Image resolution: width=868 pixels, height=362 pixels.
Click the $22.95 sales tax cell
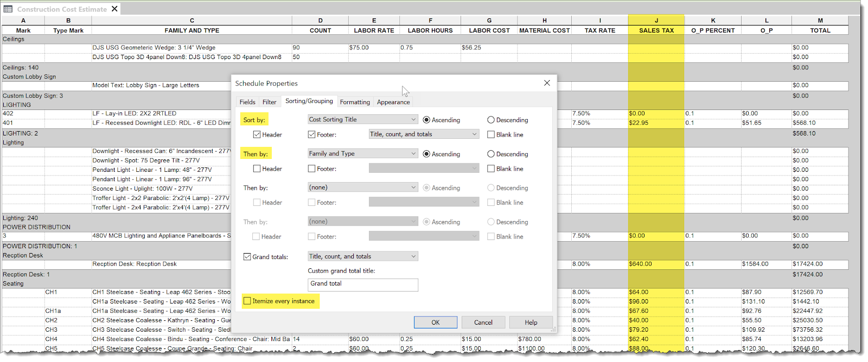pyautogui.click(x=656, y=123)
